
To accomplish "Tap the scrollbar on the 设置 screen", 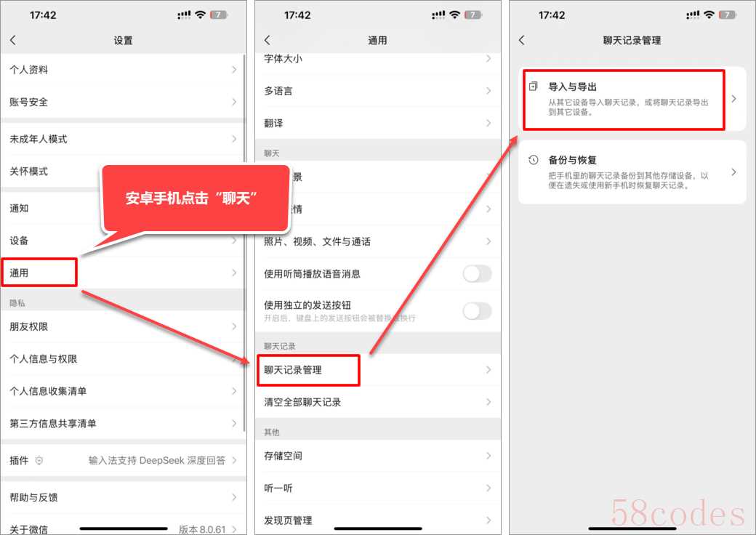I will [245, 244].
